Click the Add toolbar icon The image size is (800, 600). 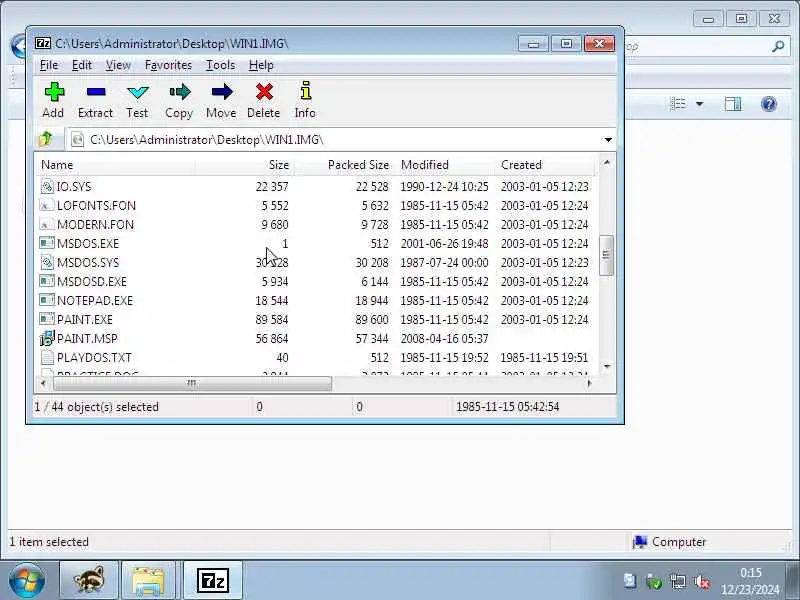(54, 92)
